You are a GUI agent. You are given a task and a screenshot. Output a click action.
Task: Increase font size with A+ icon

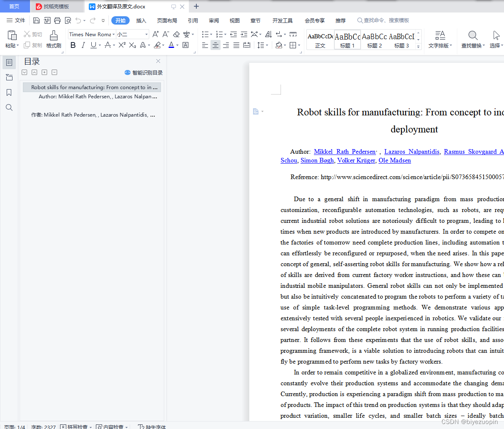coord(155,34)
